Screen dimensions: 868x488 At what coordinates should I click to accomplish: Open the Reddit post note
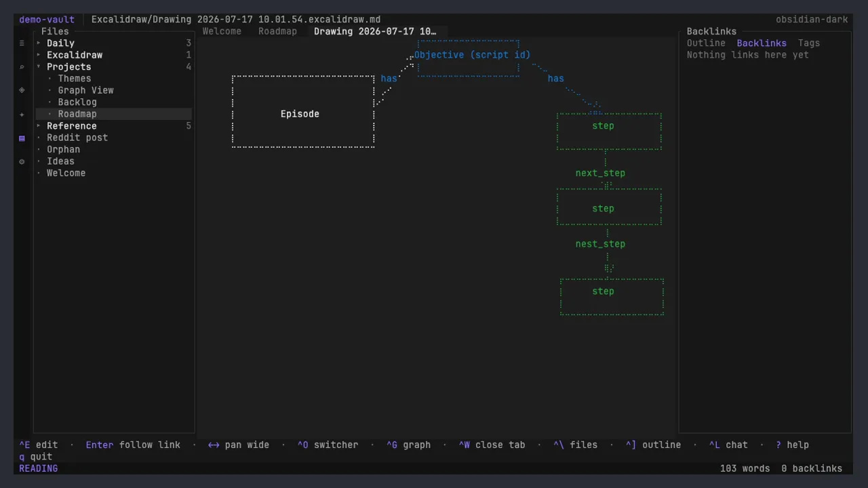(x=77, y=138)
